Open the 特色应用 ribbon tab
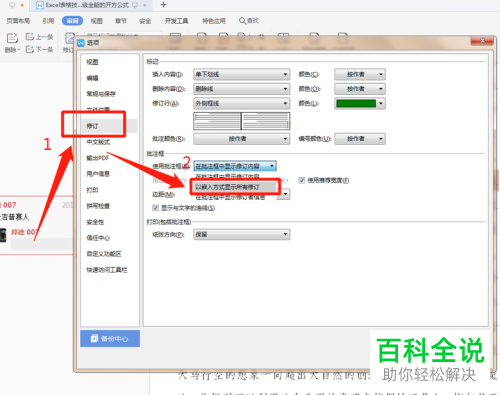 click(x=214, y=21)
